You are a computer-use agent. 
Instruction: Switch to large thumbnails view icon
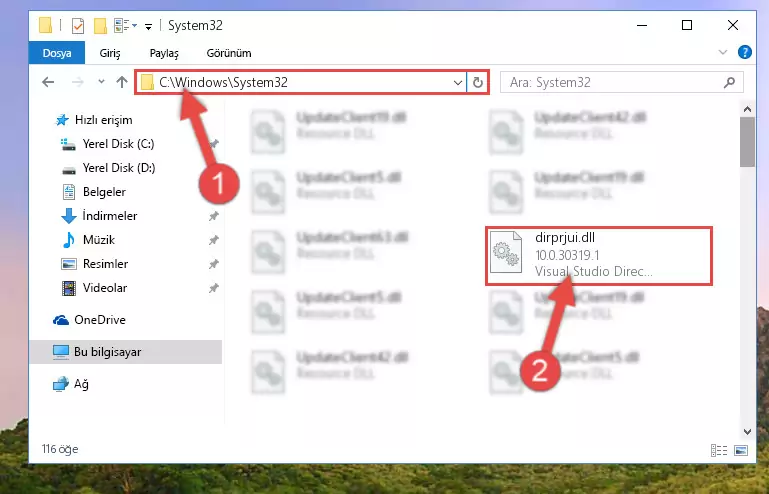[741, 450]
